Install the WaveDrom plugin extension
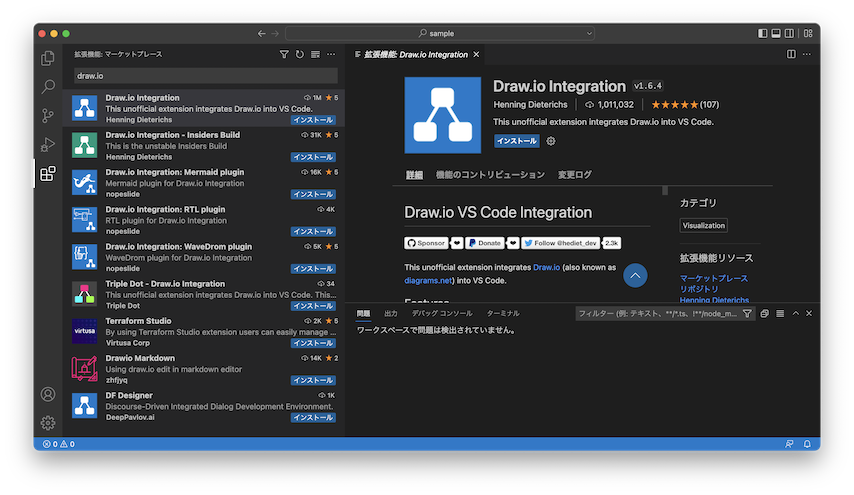Screen dimensions: 854x495 click(313, 269)
